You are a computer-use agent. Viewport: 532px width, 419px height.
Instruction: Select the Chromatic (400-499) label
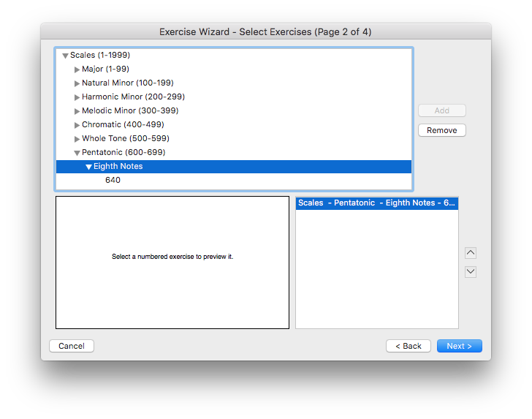(123, 125)
